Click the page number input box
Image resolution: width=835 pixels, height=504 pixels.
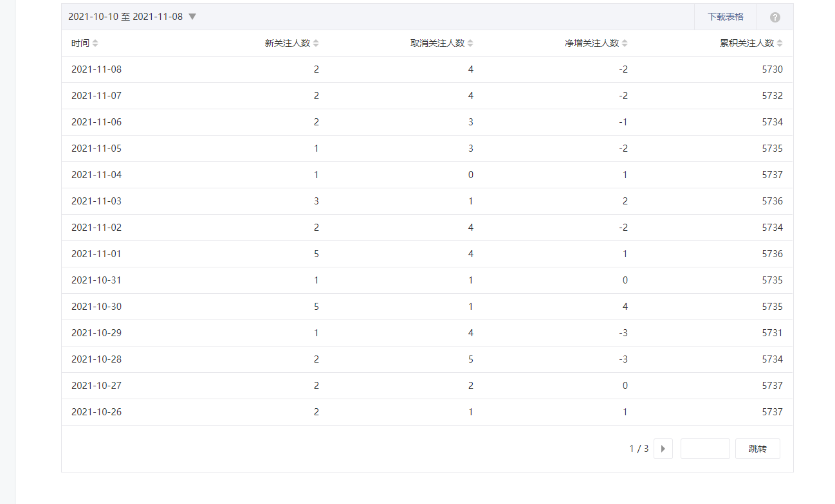tap(704, 449)
